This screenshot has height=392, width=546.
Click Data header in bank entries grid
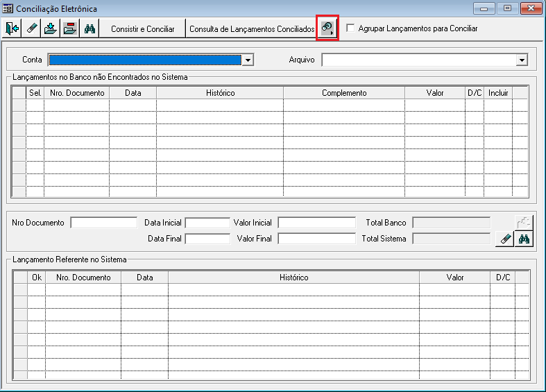click(133, 93)
